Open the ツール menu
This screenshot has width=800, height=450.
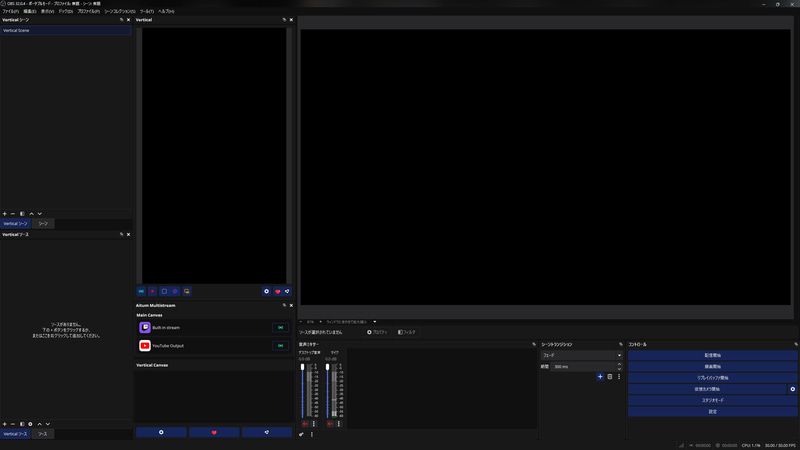[147, 11]
